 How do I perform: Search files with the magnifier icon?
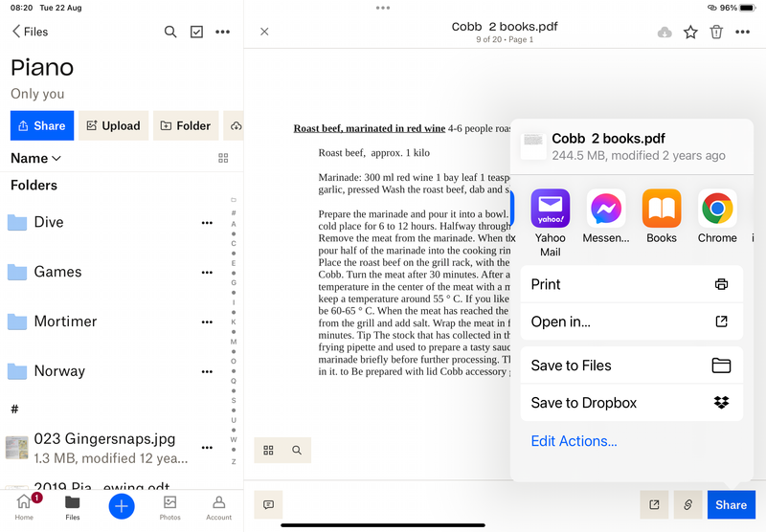tap(170, 32)
